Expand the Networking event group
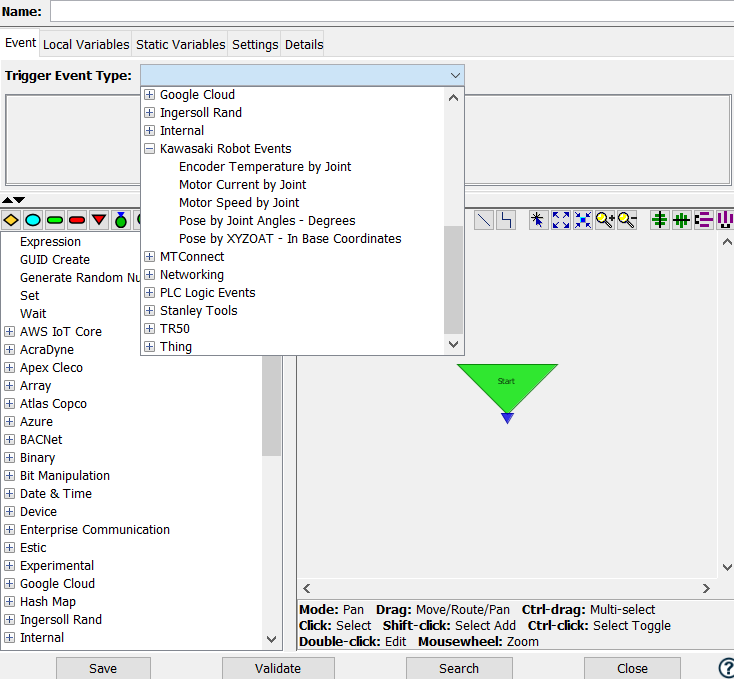The width and height of the screenshot is (734, 679). coord(149,275)
